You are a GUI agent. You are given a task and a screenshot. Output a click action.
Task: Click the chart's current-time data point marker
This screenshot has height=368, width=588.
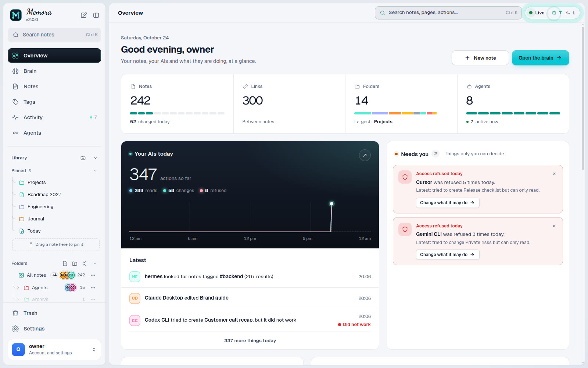tap(331, 204)
